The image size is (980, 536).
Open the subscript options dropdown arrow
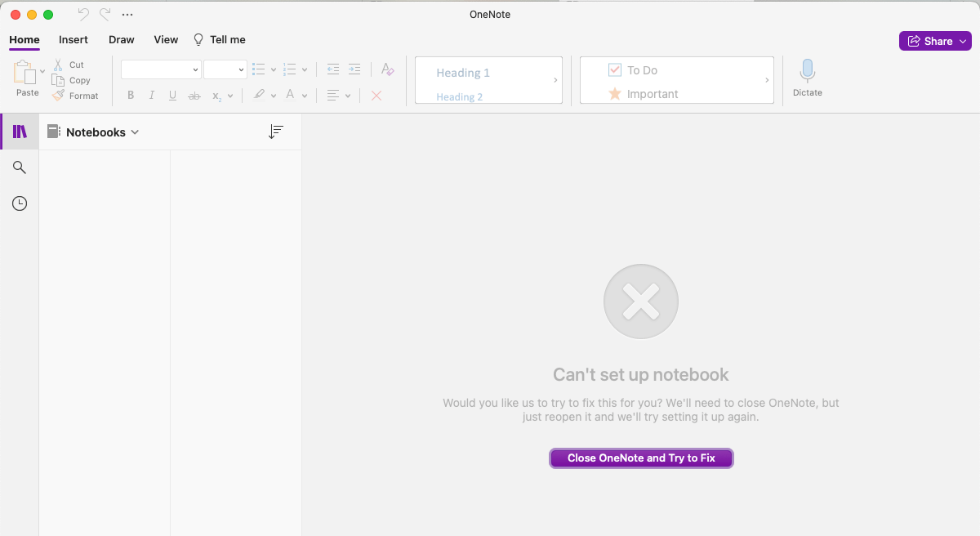point(230,96)
